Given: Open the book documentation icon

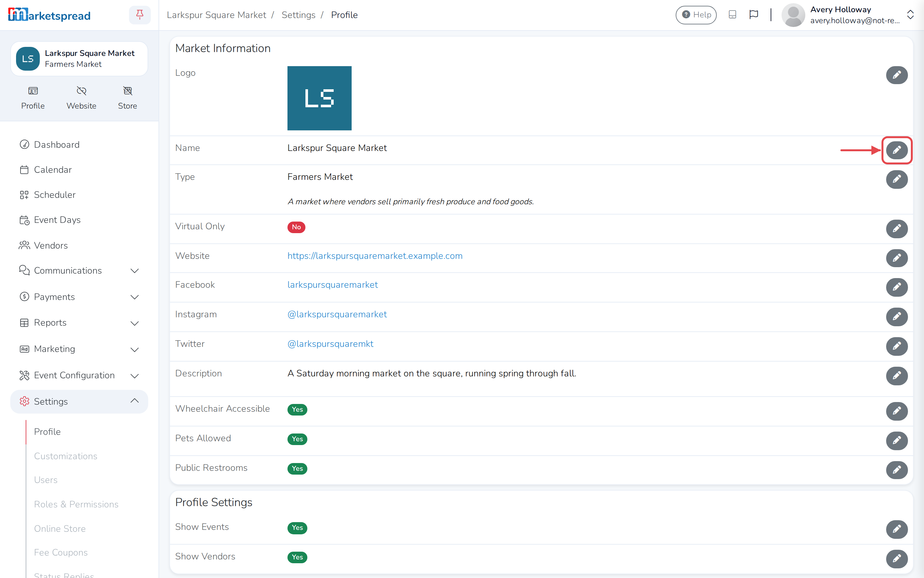Looking at the screenshot, I should (732, 15).
